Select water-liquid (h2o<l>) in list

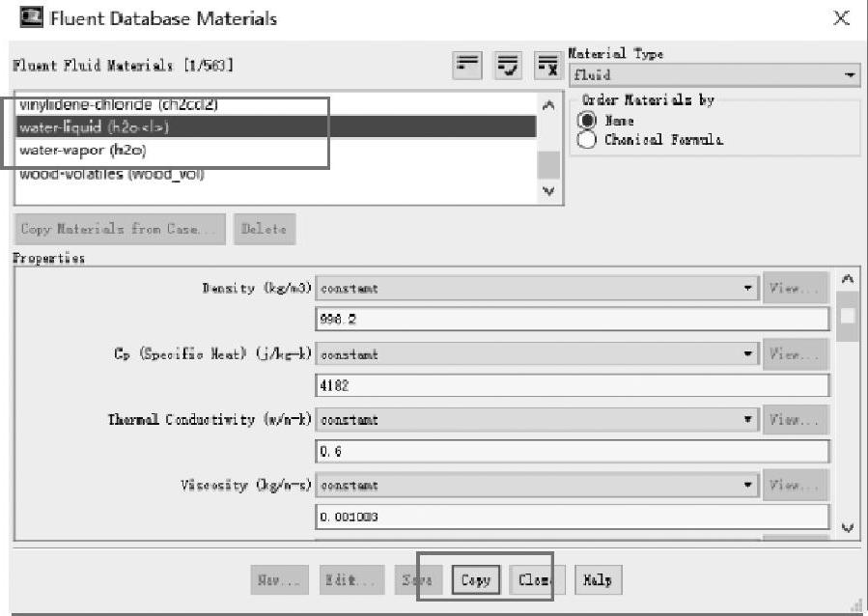pyautogui.click(x=276, y=126)
